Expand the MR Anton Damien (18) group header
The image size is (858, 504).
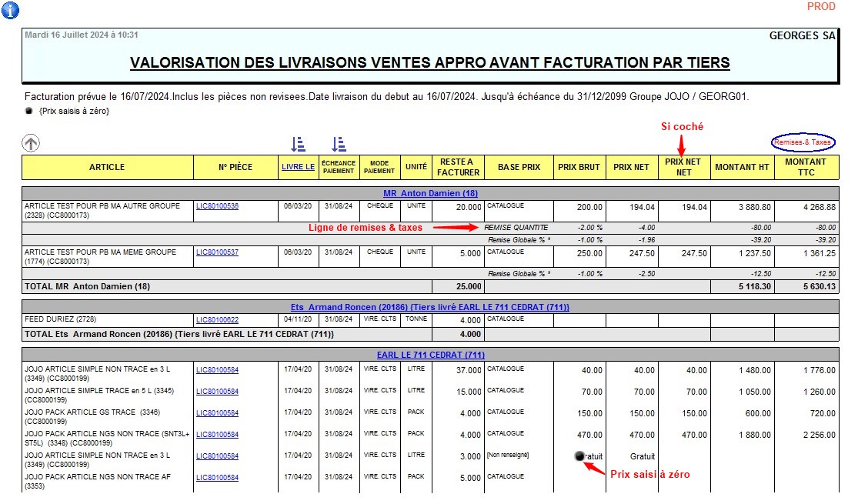tap(430, 193)
